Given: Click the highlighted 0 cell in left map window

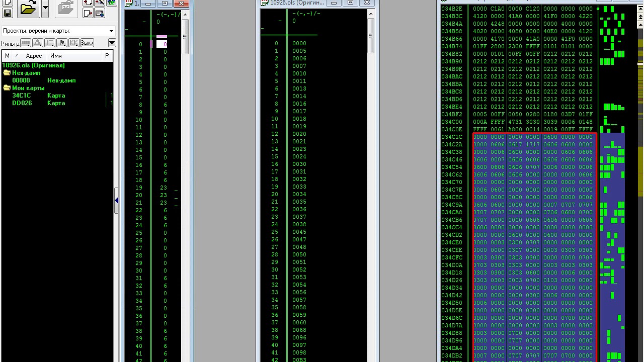Looking at the screenshot, I should 162,44.
